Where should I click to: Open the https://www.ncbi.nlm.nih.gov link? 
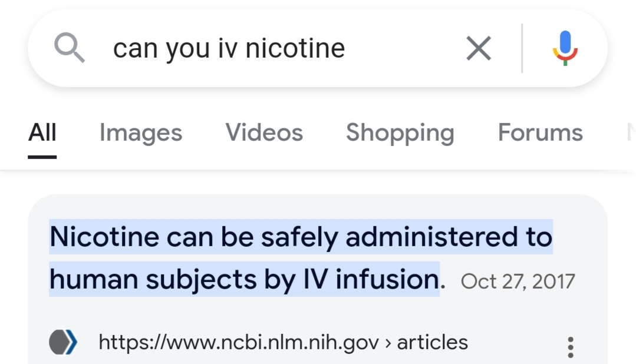(x=239, y=343)
